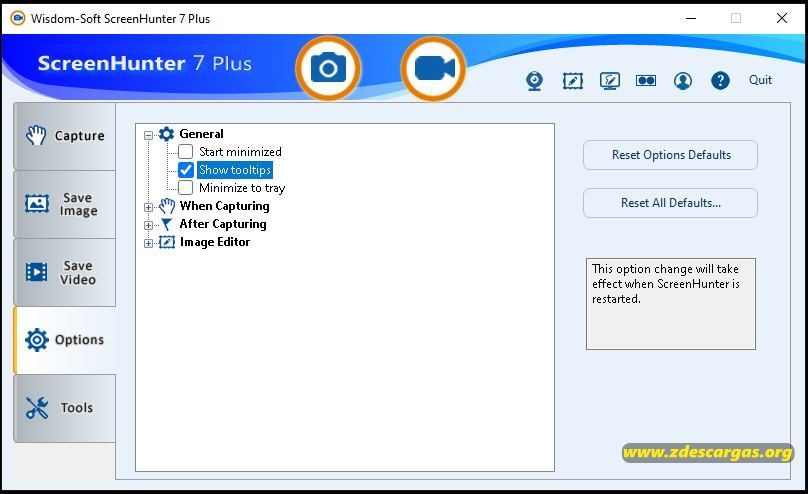Select the Show tooltips label text

(x=235, y=169)
